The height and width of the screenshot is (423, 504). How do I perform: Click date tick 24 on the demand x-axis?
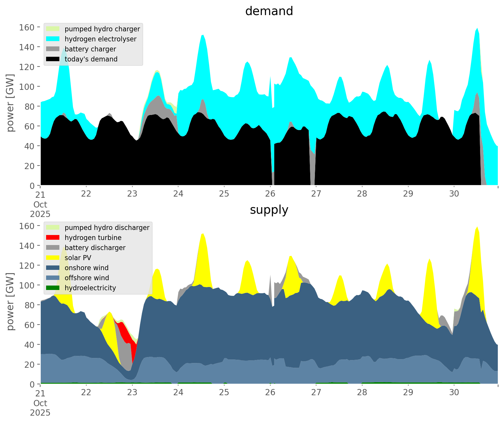178,194
